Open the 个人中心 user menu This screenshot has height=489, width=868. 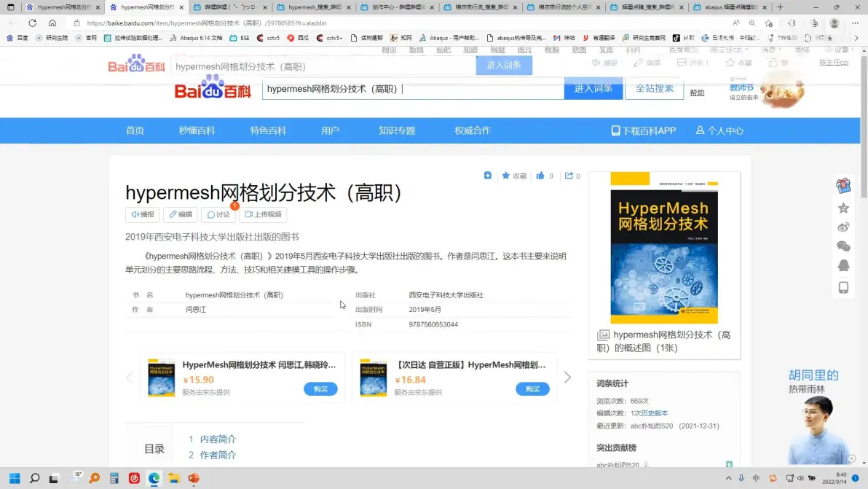(719, 130)
